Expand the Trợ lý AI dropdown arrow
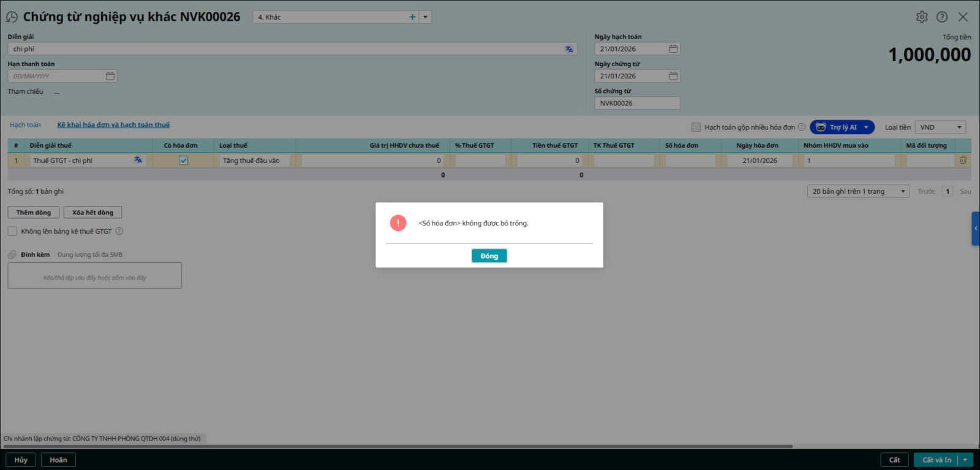Image resolution: width=980 pixels, height=470 pixels. (866, 127)
